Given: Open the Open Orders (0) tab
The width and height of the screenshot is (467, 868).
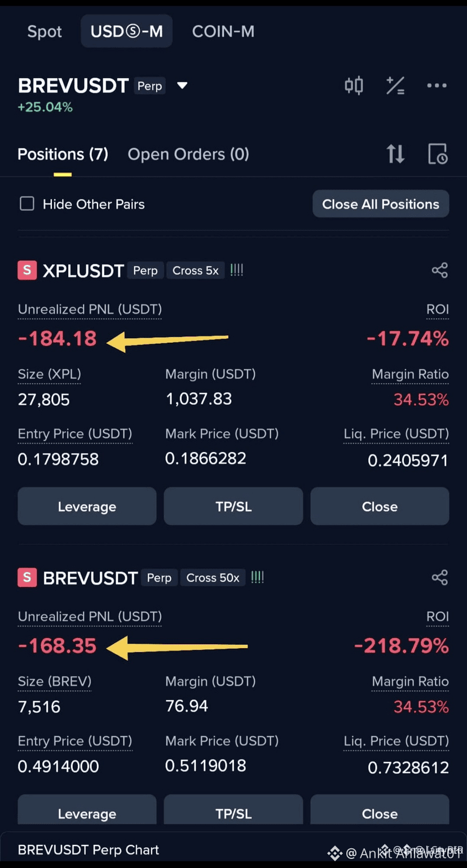Looking at the screenshot, I should coord(188,154).
